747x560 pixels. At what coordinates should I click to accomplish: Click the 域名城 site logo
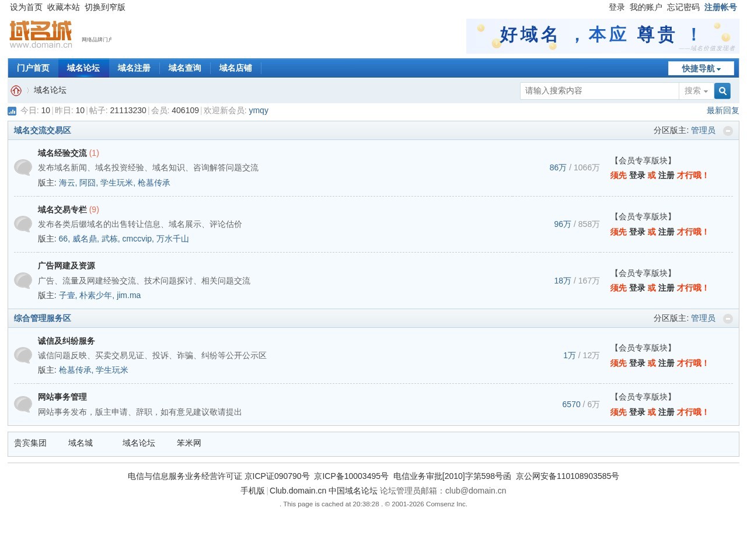(41, 35)
